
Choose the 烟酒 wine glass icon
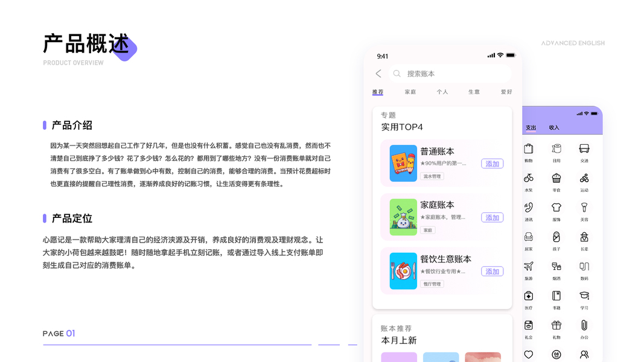point(556,266)
